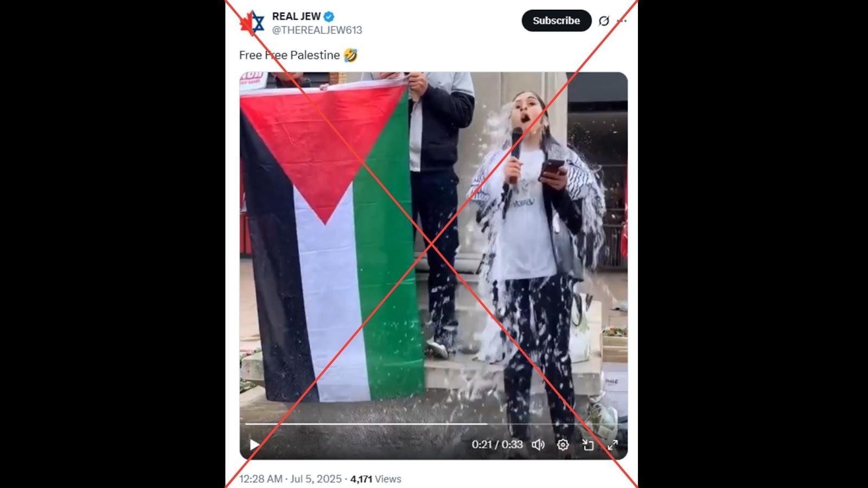Open the @THEREALJEW613 handle link
The image size is (868, 488).
pos(317,30)
